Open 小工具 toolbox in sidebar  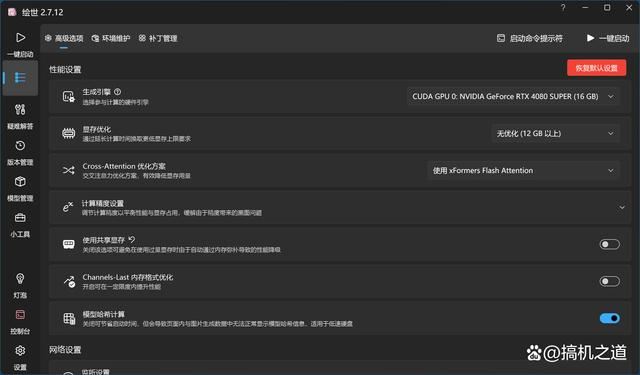coord(20,224)
